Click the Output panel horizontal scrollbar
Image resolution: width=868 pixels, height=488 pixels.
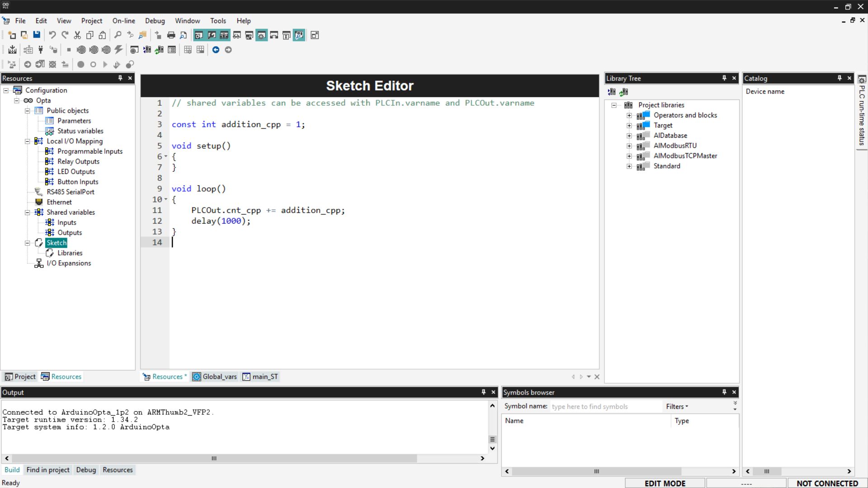pos(214,458)
